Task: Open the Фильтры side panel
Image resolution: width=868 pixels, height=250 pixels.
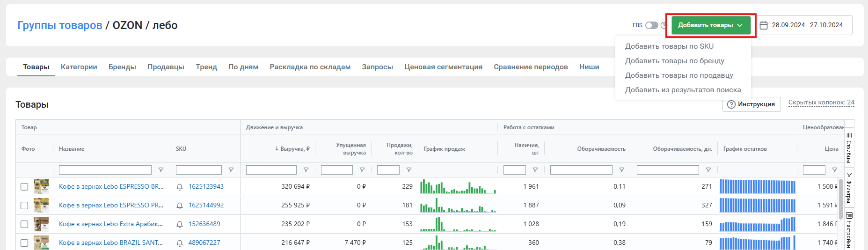Action: click(x=849, y=187)
